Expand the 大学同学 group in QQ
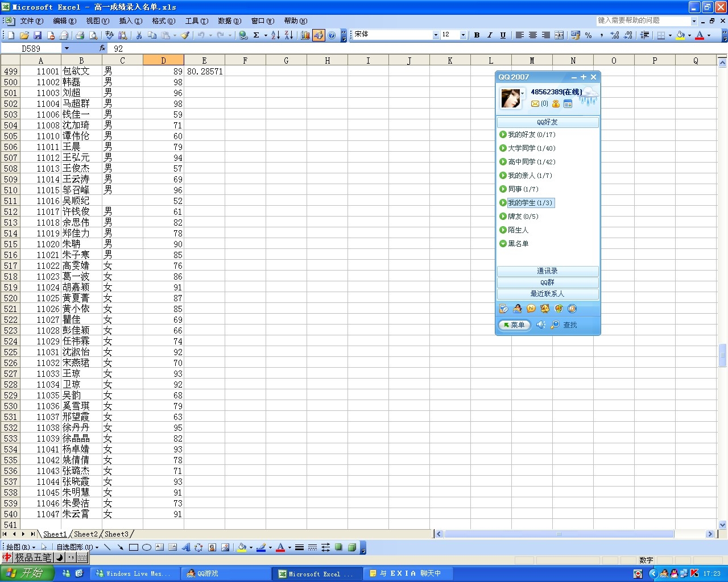 (531, 148)
